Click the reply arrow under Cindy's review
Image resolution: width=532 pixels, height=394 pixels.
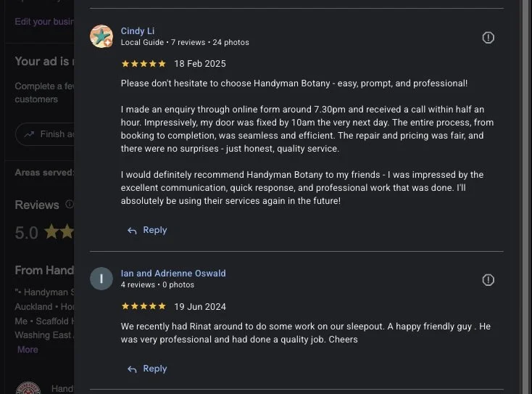pos(132,231)
